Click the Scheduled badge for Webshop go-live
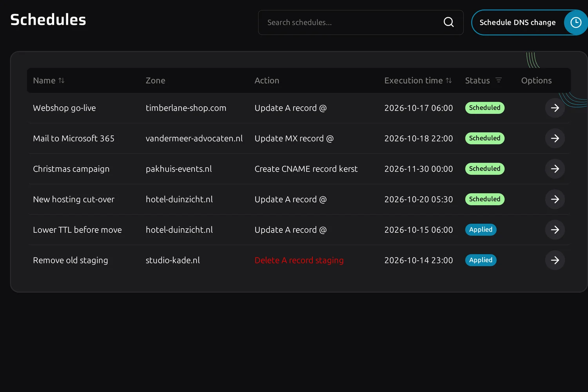Image resolution: width=588 pixels, height=392 pixels. pos(485,108)
